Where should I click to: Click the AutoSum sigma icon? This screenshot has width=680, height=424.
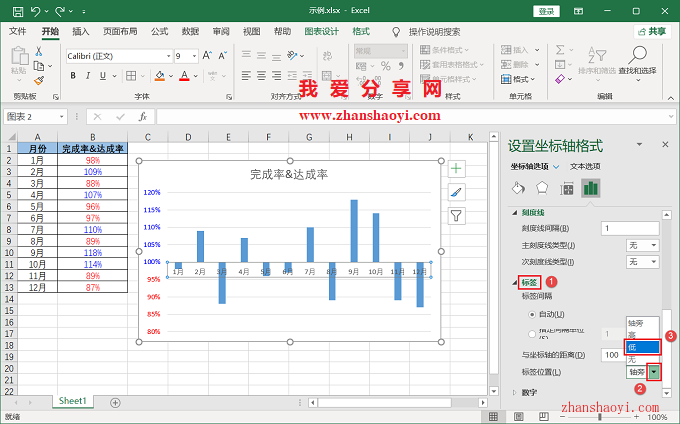pyautogui.click(x=560, y=50)
